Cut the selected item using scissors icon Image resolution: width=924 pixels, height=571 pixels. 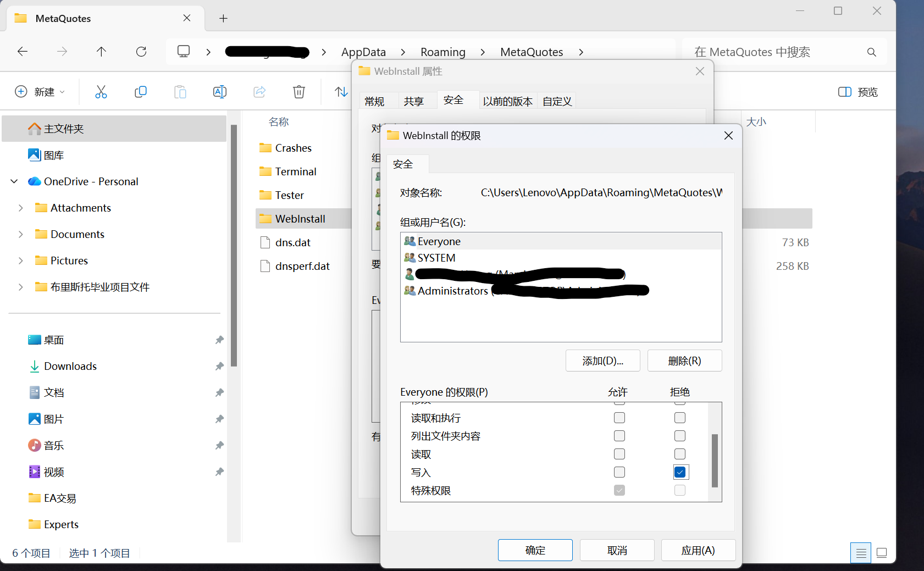point(101,92)
